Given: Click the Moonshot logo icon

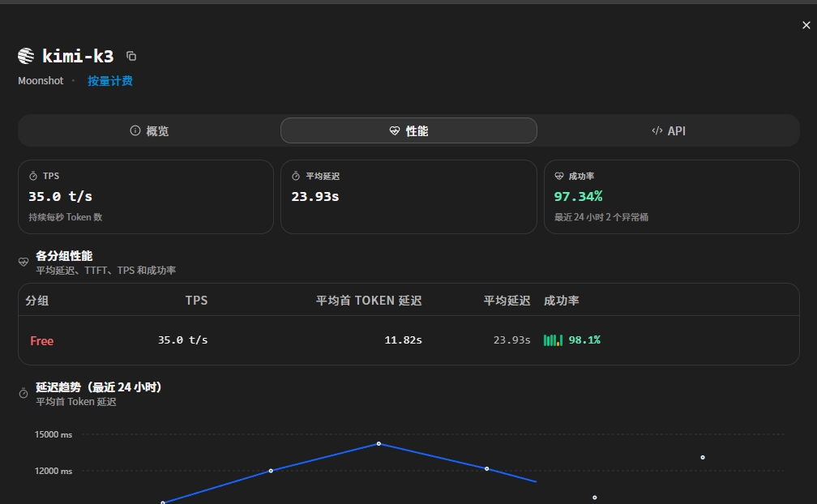Looking at the screenshot, I should click(x=26, y=56).
